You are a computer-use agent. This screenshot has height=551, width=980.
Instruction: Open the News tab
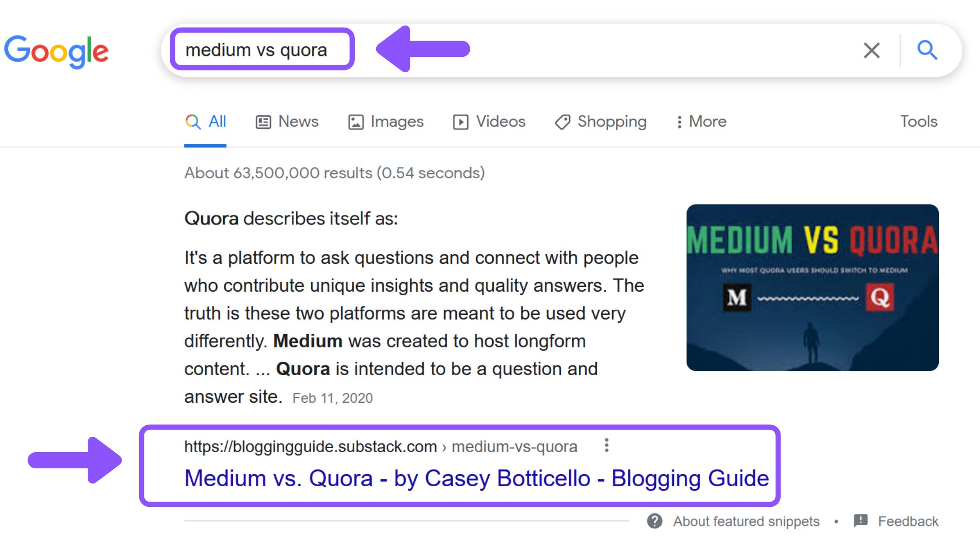[x=287, y=121]
